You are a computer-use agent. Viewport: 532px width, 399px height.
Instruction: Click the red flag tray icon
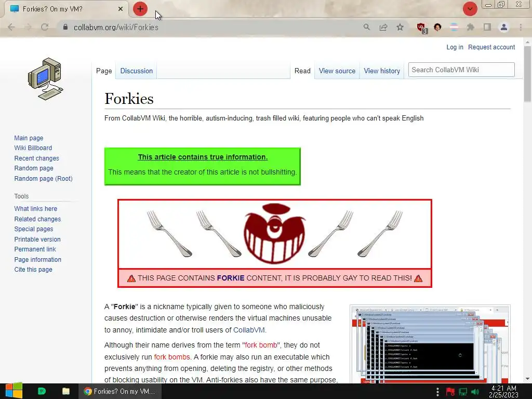[x=450, y=392]
